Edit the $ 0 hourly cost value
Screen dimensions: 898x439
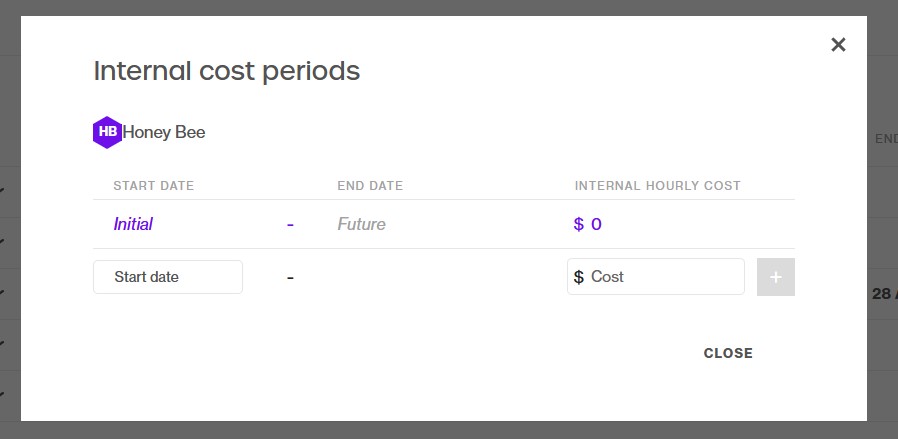click(588, 224)
